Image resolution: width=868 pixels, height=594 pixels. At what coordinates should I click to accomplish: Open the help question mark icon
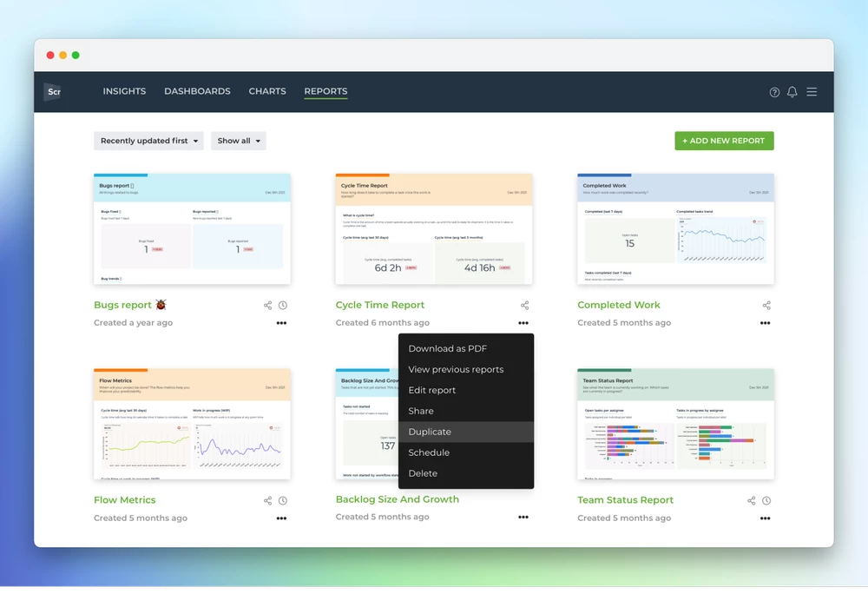click(x=774, y=92)
